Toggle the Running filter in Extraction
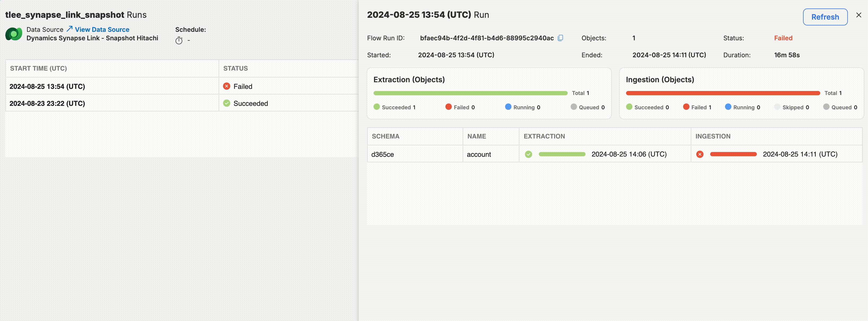The image size is (868, 321). (522, 107)
